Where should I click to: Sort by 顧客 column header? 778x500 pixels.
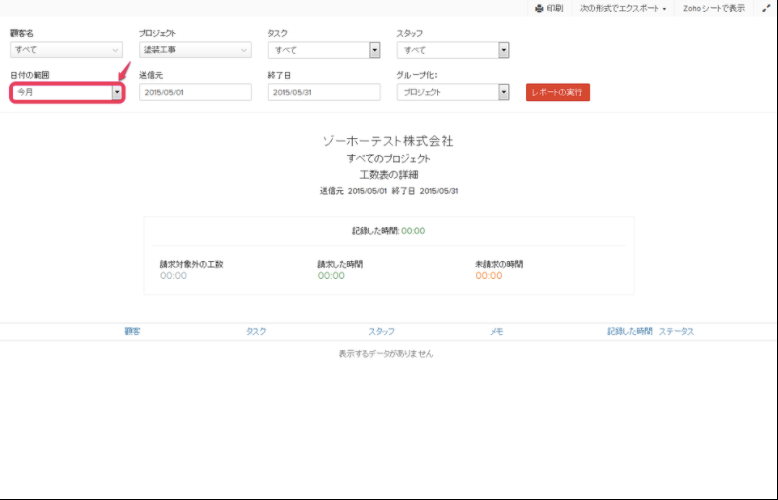coord(132,331)
